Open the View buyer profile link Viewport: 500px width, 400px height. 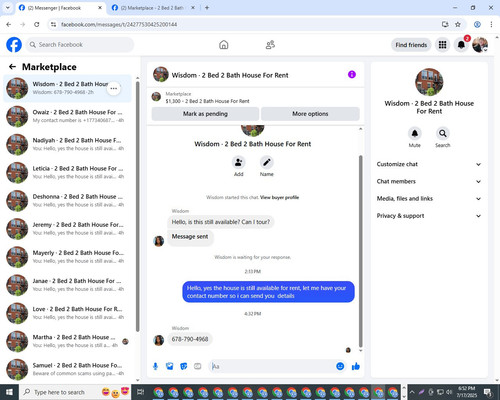279,197
